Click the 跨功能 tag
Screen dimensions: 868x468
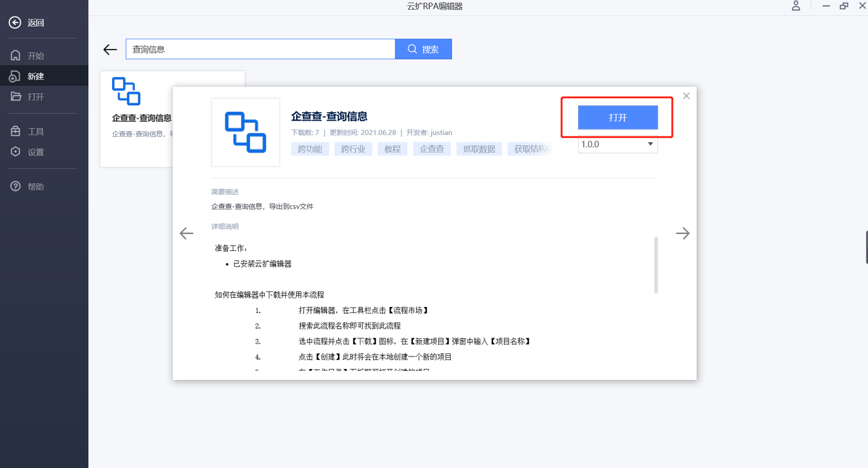(x=310, y=149)
